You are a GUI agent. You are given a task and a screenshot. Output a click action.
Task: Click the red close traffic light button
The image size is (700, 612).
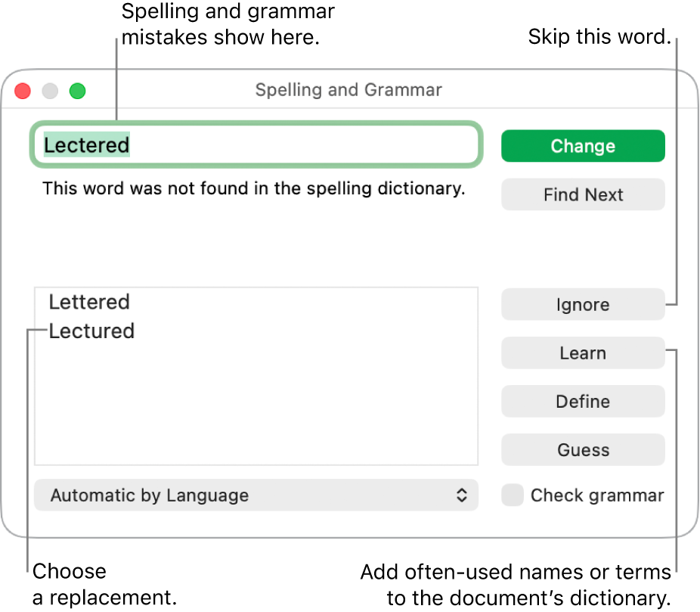pos(22,91)
